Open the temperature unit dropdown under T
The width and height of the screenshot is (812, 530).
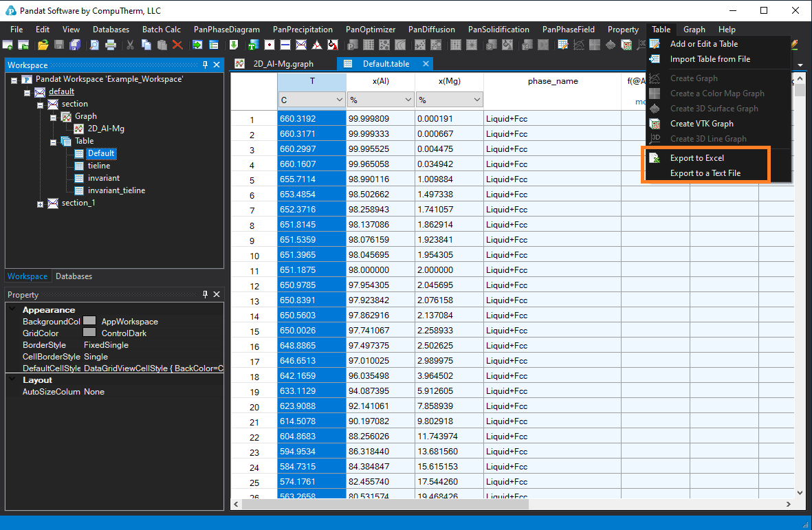pos(338,100)
